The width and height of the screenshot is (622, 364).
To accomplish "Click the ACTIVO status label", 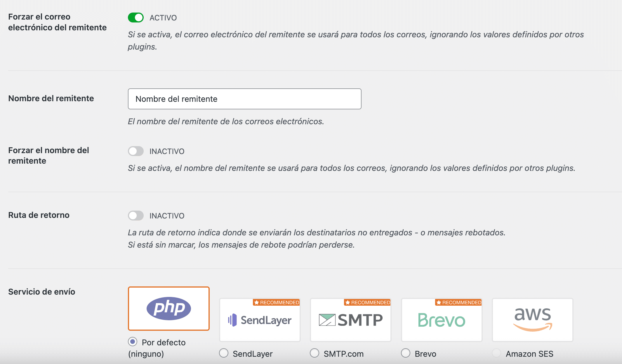I will pyautogui.click(x=163, y=18).
